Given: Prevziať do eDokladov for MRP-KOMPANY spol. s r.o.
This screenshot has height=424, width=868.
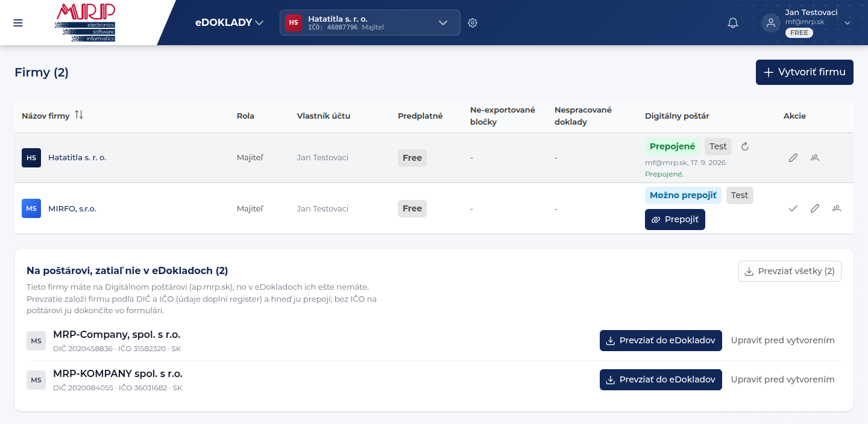Looking at the screenshot, I should tap(661, 379).
